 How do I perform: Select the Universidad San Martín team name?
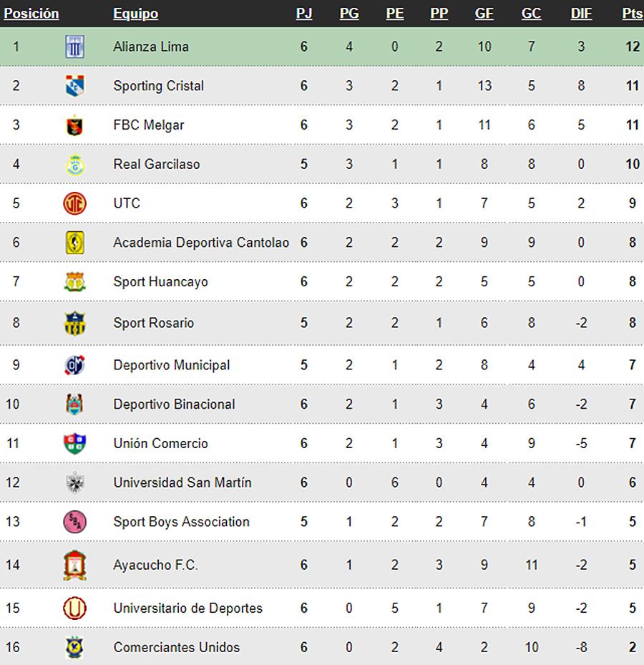tap(182, 482)
